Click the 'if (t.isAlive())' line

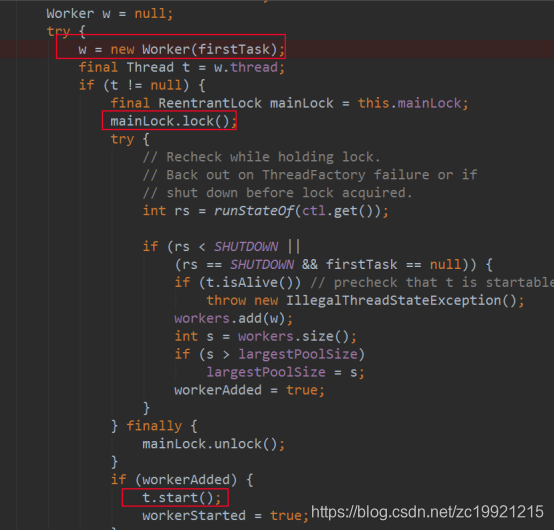pos(364,283)
